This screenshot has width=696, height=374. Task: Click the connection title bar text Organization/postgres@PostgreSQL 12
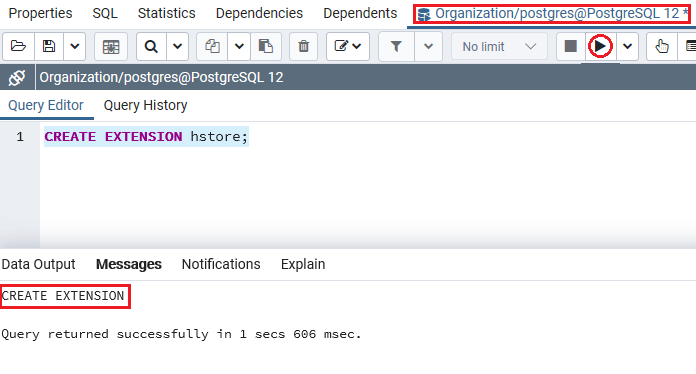coord(162,78)
